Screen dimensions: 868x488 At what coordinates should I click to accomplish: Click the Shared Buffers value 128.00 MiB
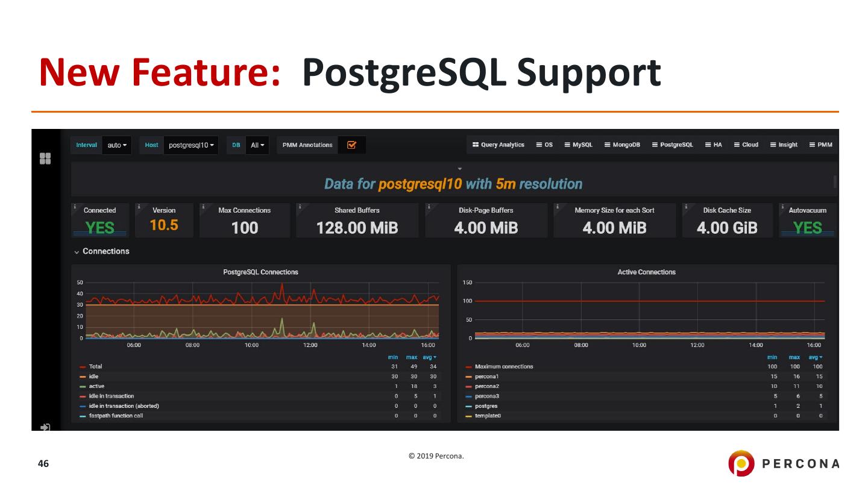click(x=357, y=228)
